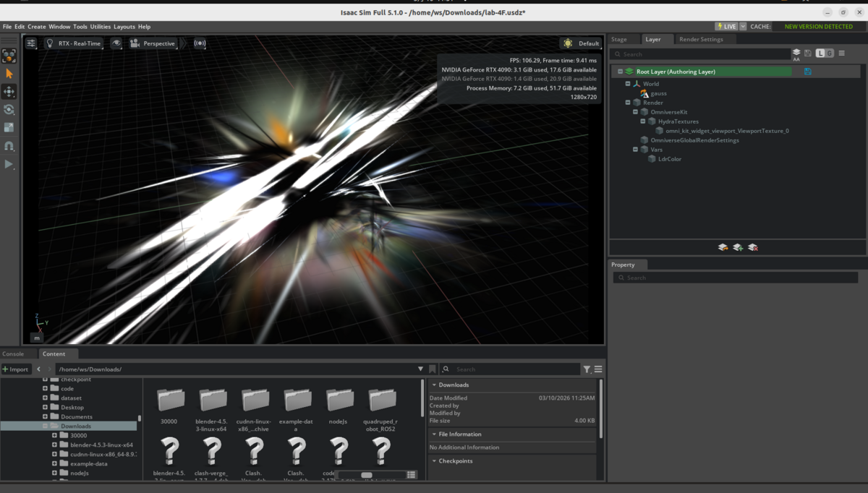
Task: Select the orange arrow Select tool
Action: (x=9, y=74)
